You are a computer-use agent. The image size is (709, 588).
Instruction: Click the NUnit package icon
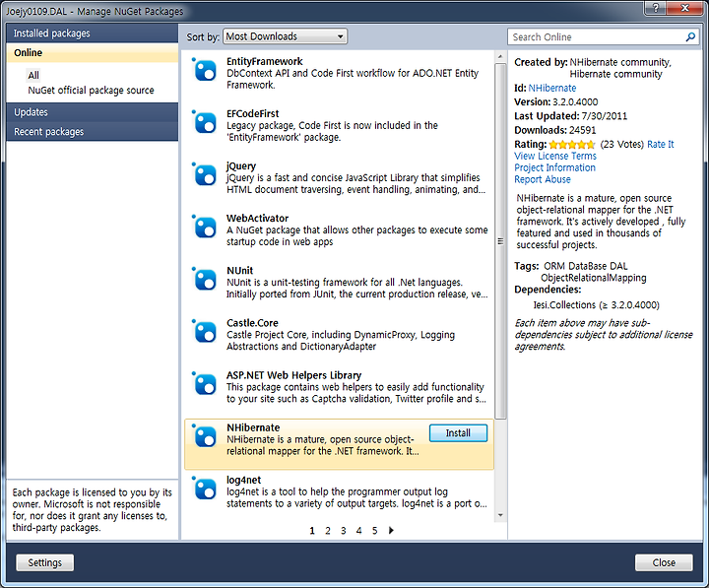(x=205, y=280)
